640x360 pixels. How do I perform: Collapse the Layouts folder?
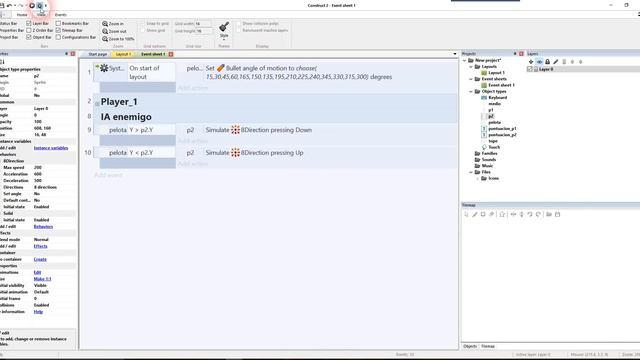tap(471, 67)
